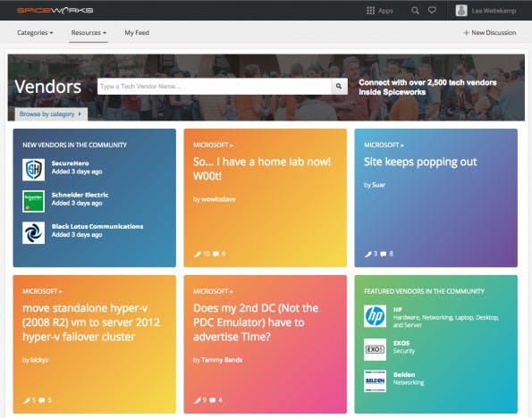Click the SecureHero shield logo
Image resolution: width=532 pixels, height=418 pixels.
pyautogui.click(x=34, y=170)
